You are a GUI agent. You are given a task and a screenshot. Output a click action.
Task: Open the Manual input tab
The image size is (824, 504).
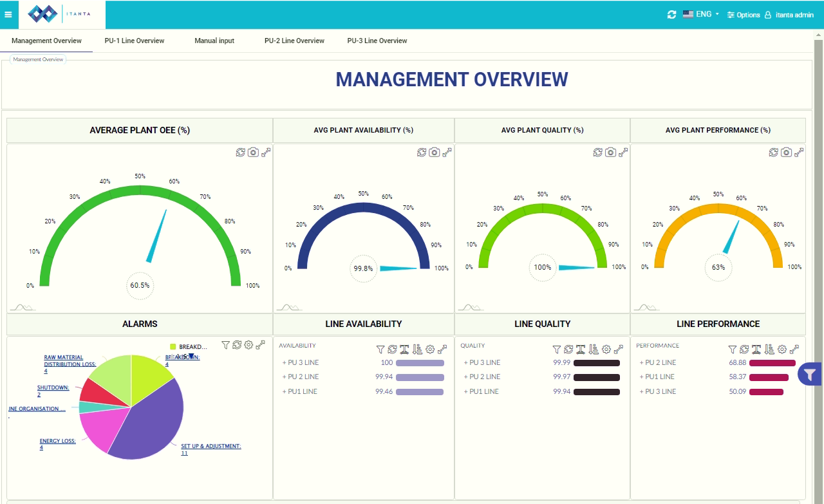point(214,41)
